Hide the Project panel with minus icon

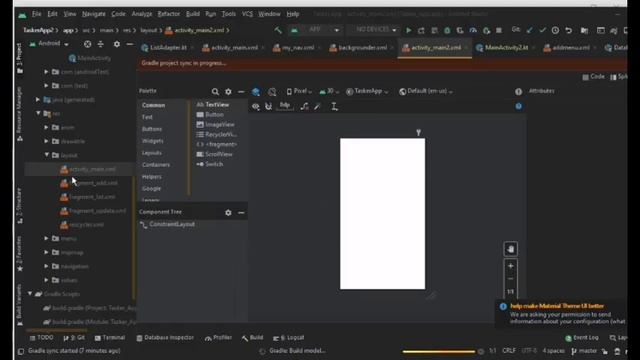pos(129,44)
